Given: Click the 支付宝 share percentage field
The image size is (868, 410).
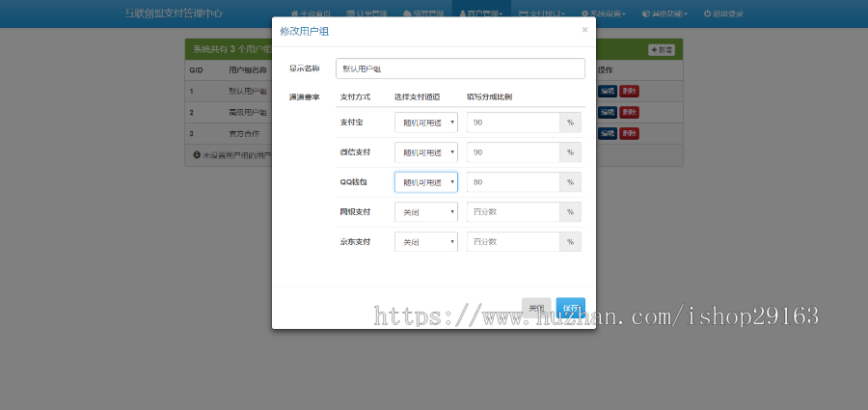Looking at the screenshot, I should (513, 123).
